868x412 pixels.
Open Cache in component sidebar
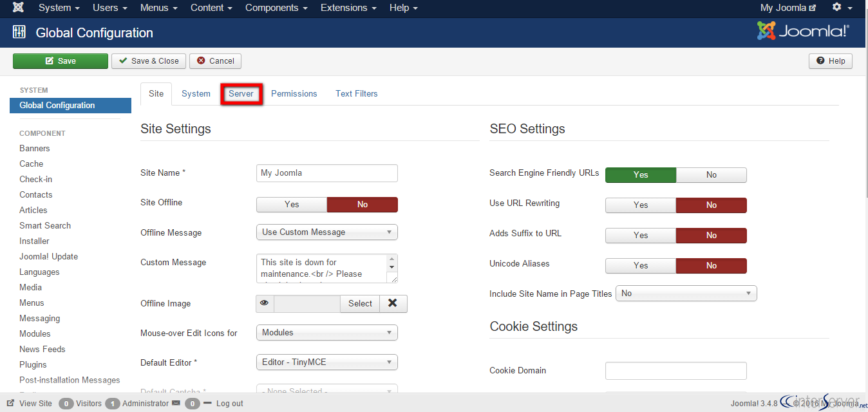(32, 164)
